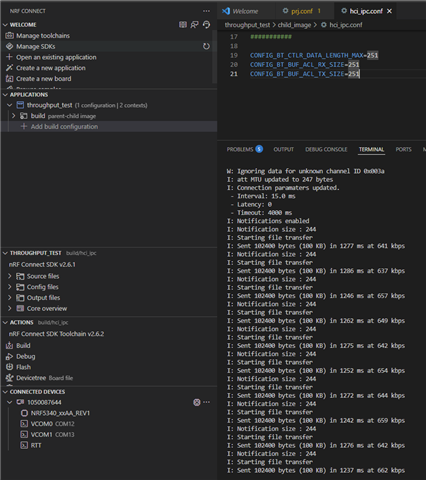Image resolution: width=426 pixels, height=480 pixels.
Task: Click CONFIG_BT_CTLR_DATA_LENGTH_MAX line in editor
Action: (x=314, y=55)
